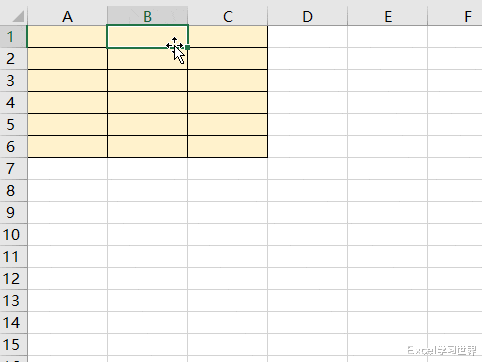Click shaded cell A3

tap(67, 81)
